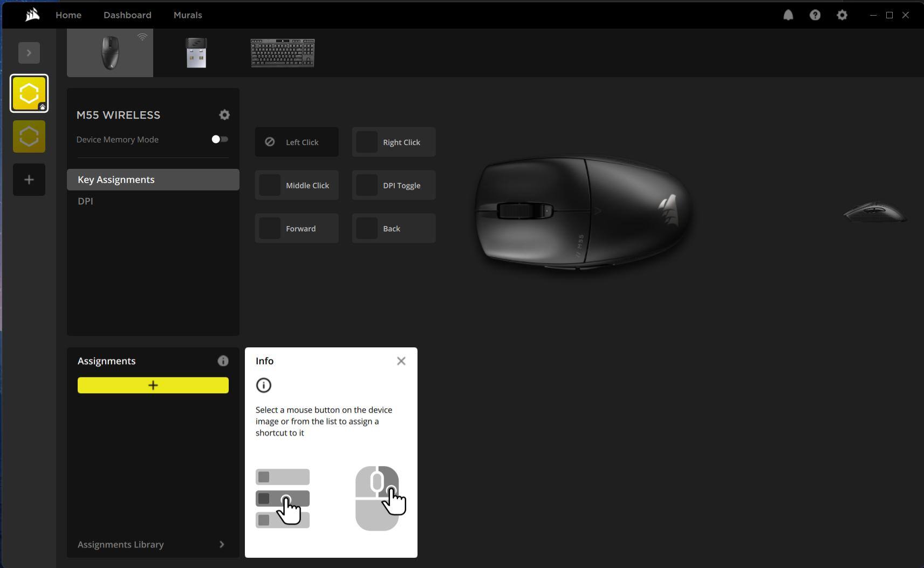Select the DPI section

[85, 201]
